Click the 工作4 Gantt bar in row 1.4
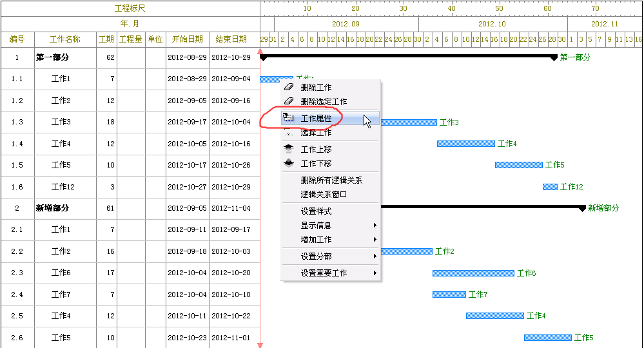This screenshot has width=644, height=348. coord(465,144)
